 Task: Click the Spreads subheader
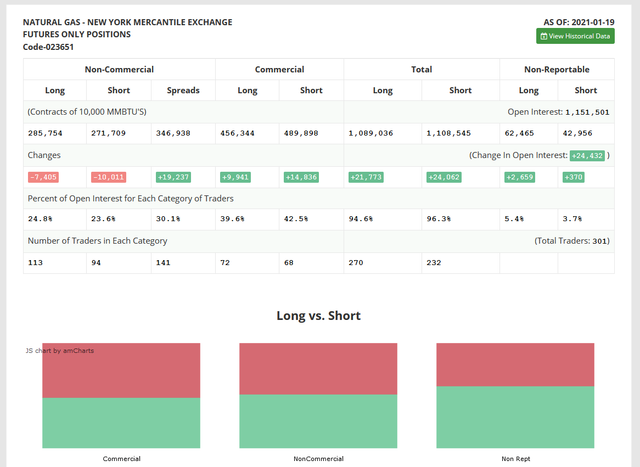pyautogui.click(x=183, y=90)
